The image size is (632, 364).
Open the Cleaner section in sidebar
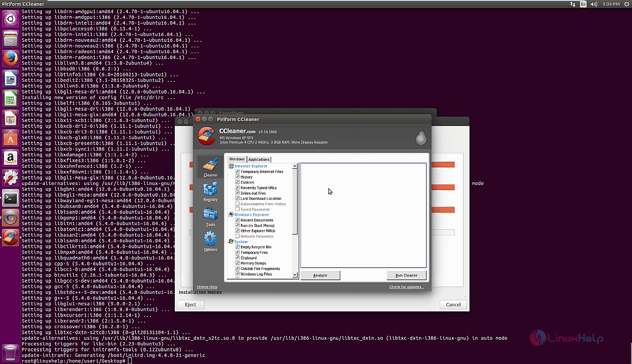click(210, 167)
